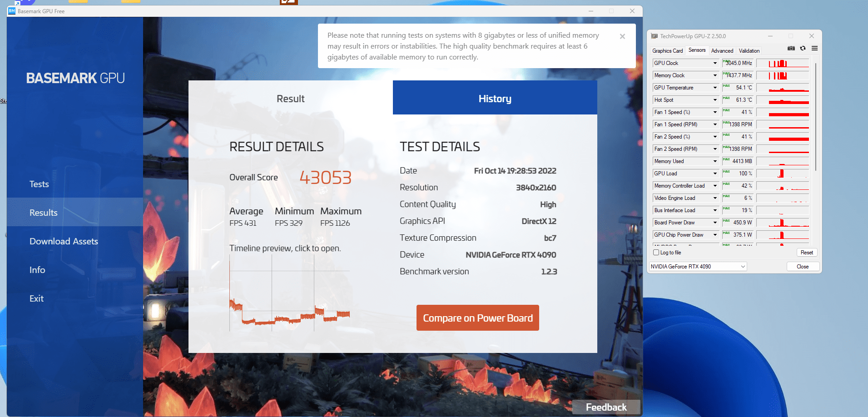This screenshot has height=417, width=868.
Task: Select Results in the Basemark sidebar
Action: click(x=75, y=212)
